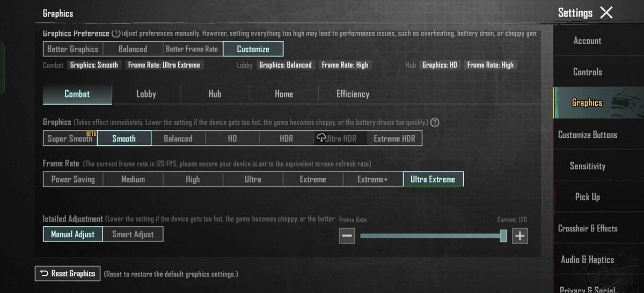Click 'Frame Rate: Ultra Extreme' summary tag
Viewport: 644px width, 293px height.
pos(164,65)
